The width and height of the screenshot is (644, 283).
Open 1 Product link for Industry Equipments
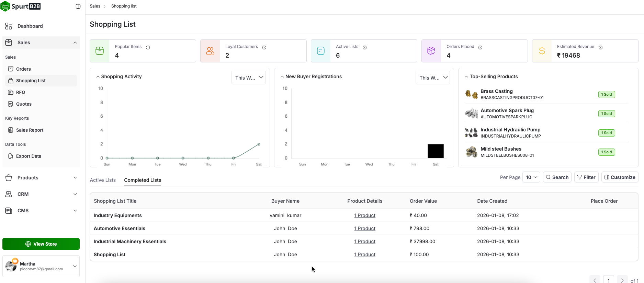tap(365, 215)
